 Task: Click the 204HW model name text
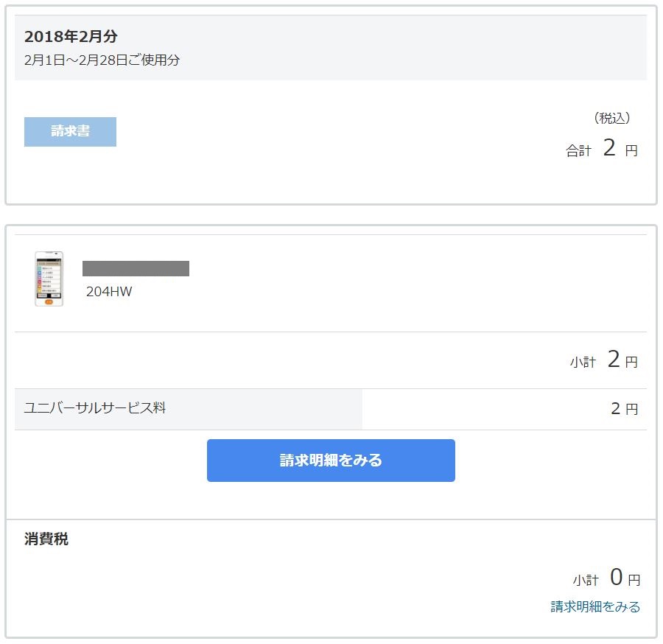[109, 291]
